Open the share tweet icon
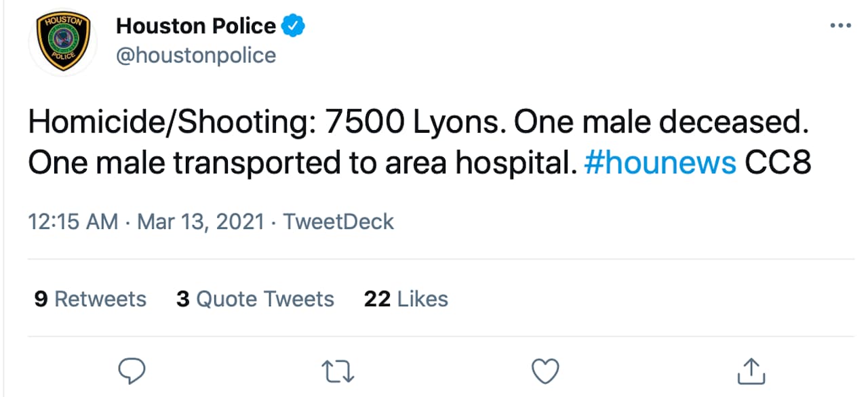This screenshot has width=868, height=397. tap(750, 371)
